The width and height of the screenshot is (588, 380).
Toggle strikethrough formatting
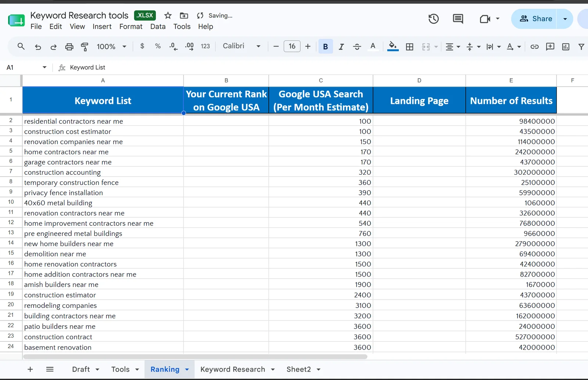click(357, 47)
